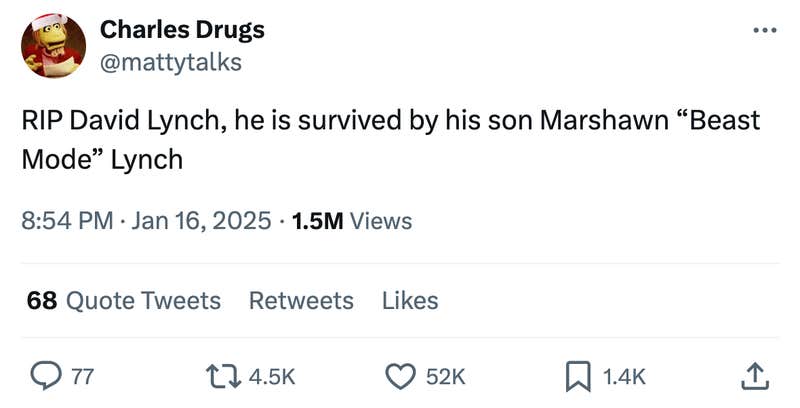Click the 8:54 PM timestamp

(x=66, y=221)
